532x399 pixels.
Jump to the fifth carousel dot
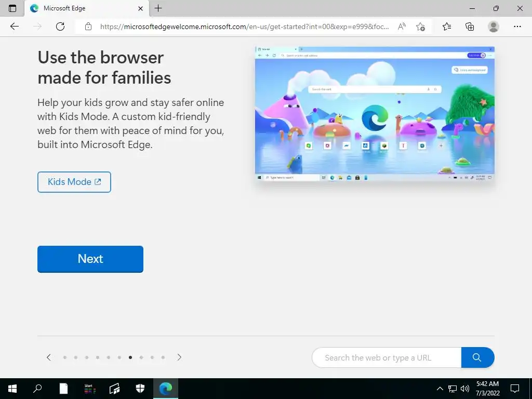[x=109, y=357]
